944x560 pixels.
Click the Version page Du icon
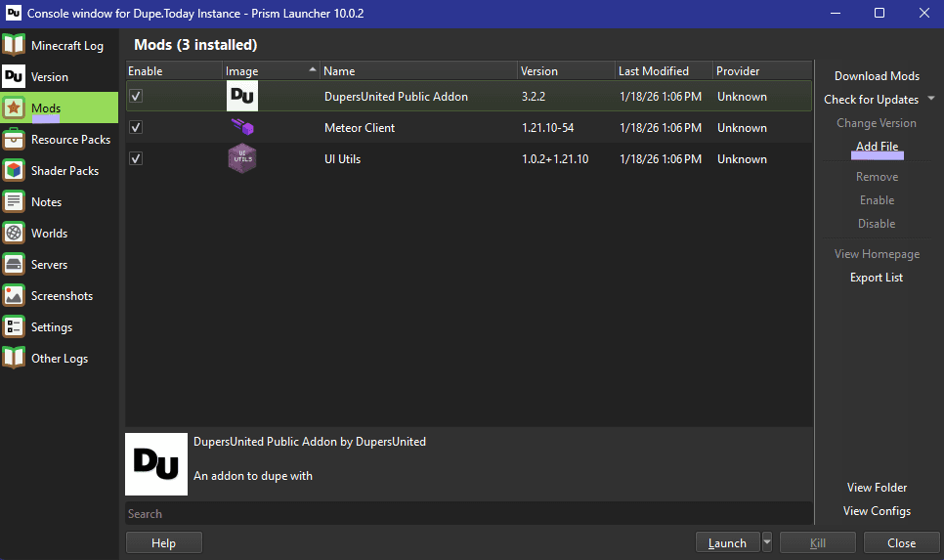coord(14,76)
